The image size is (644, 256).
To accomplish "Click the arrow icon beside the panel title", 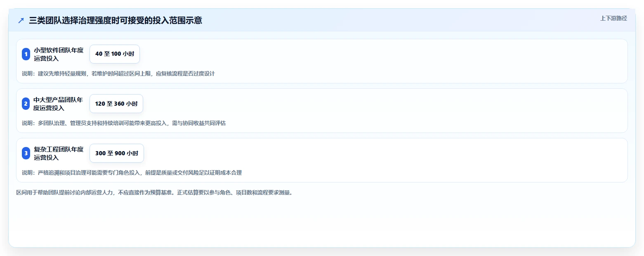I will click(x=21, y=20).
